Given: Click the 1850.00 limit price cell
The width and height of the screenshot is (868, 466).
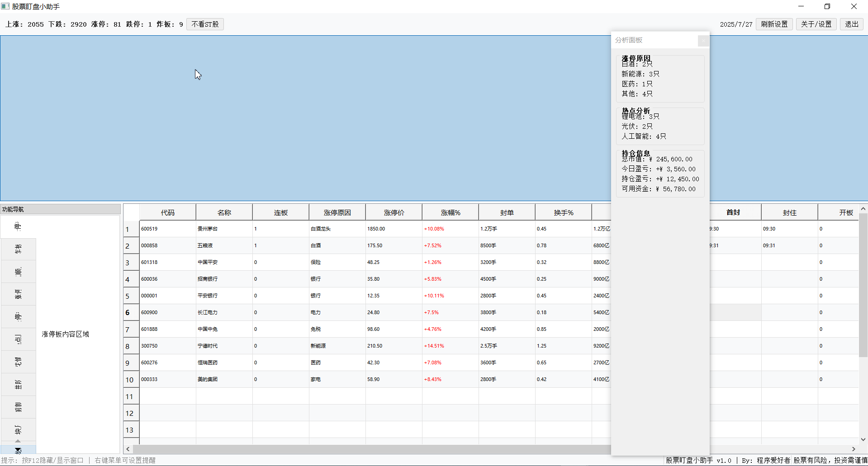Looking at the screenshot, I should coord(394,229).
